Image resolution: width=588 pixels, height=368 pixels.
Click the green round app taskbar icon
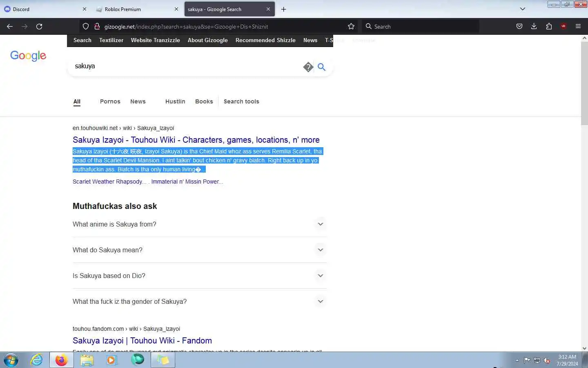point(138,360)
